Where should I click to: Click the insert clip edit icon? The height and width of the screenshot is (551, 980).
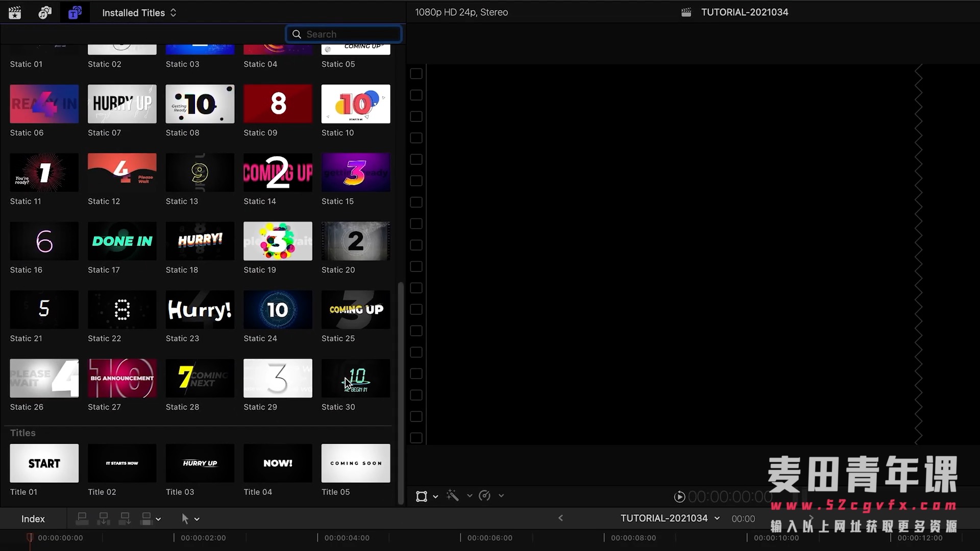(104, 519)
